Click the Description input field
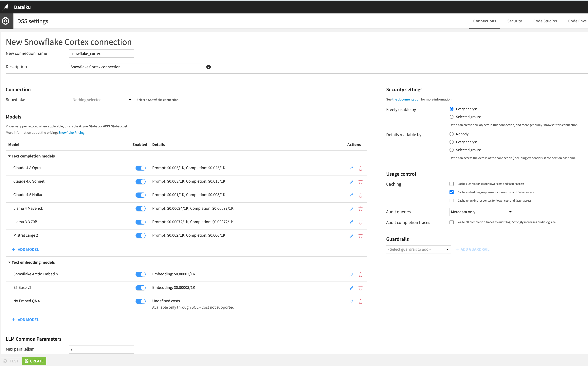This screenshot has height=366, width=588. point(137,67)
